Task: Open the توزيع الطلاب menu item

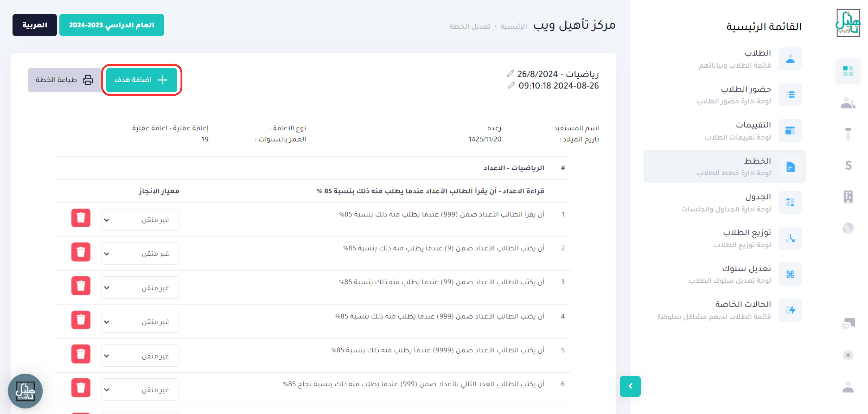Action: 725,239
